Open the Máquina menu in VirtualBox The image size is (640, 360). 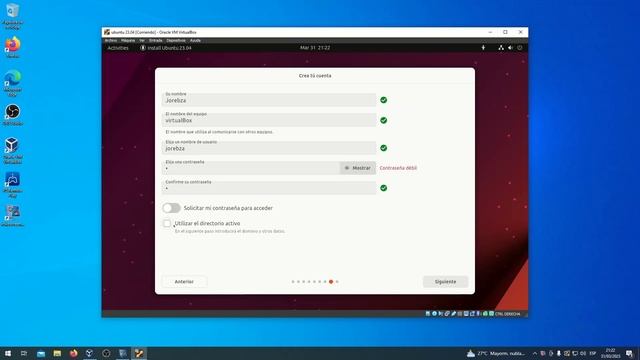point(128,40)
